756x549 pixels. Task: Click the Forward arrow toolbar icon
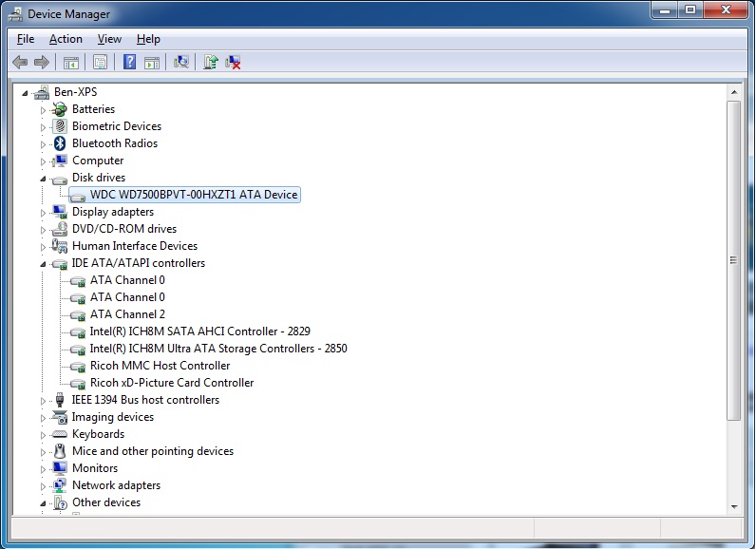pos(42,62)
